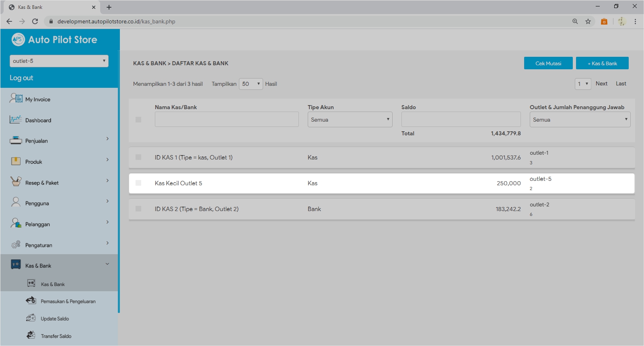Check the ID KAS 1 row checkbox
This screenshot has width=644, height=346.
click(138, 157)
